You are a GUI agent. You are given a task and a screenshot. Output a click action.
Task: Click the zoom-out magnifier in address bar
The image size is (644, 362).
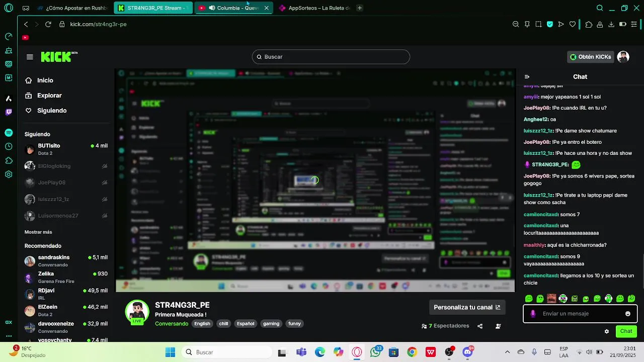tap(516, 24)
